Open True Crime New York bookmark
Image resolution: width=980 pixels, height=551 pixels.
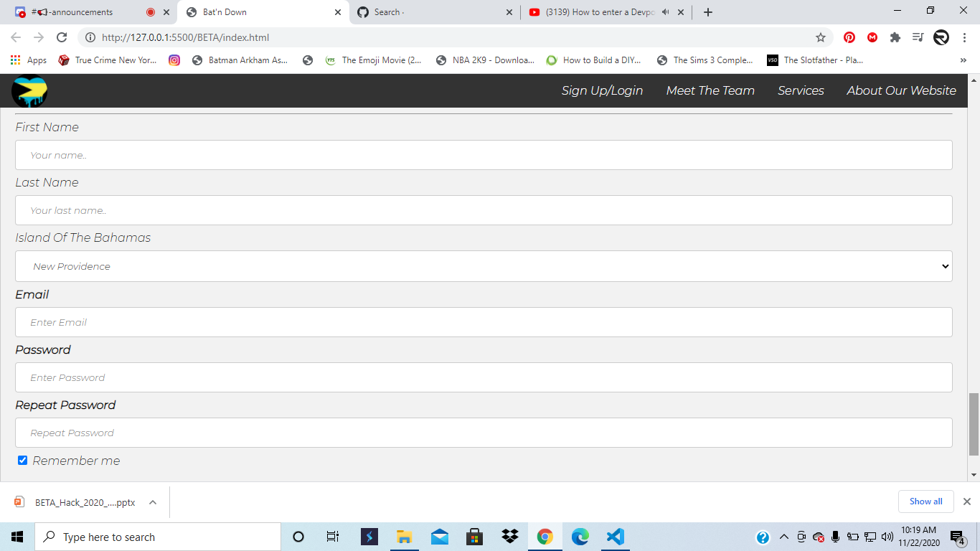pyautogui.click(x=108, y=60)
